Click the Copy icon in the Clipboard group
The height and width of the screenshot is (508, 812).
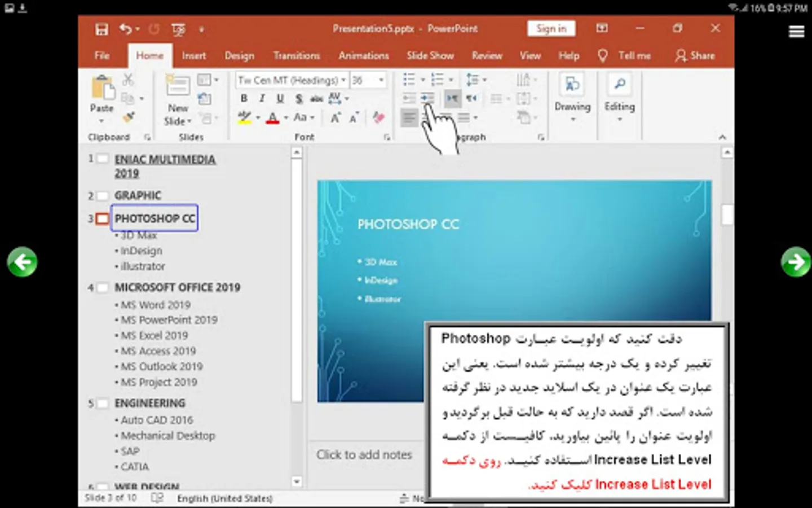coord(128,99)
